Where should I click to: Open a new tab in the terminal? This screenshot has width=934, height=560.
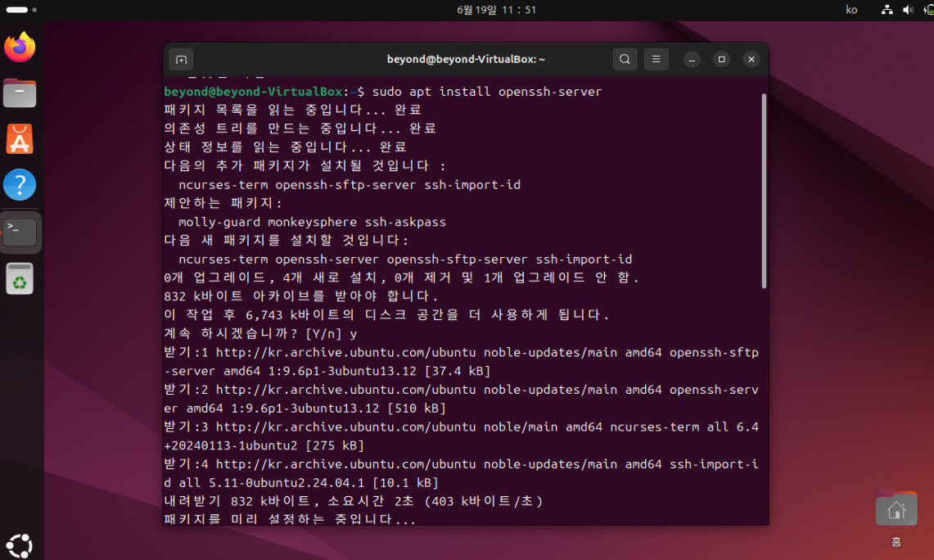[x=181, y=60]
